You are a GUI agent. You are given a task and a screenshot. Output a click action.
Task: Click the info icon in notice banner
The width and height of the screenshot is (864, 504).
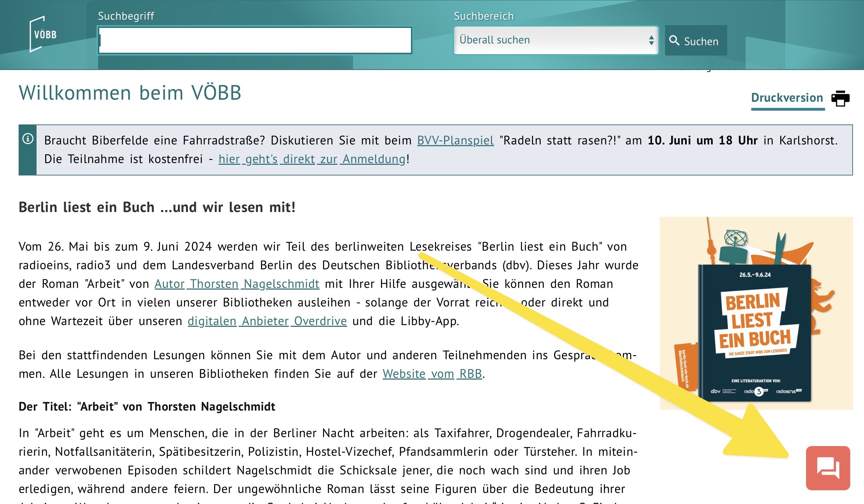(28, 139)
